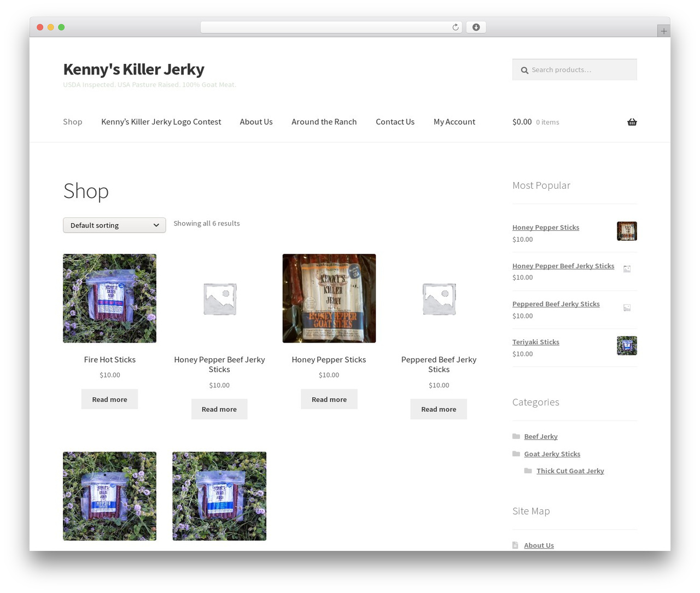The image size is (700, 593).
Task: Open Kenny's Killer Jerky Logo Contest page
Action: click(161, 122)
